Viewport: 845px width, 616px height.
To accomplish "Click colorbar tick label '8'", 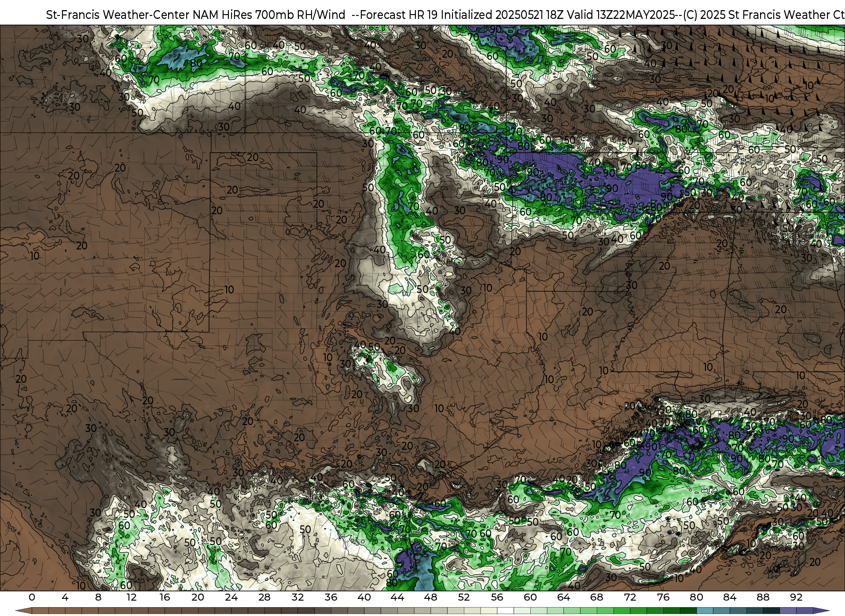I will pyautogui.click(x=98, y=598).
